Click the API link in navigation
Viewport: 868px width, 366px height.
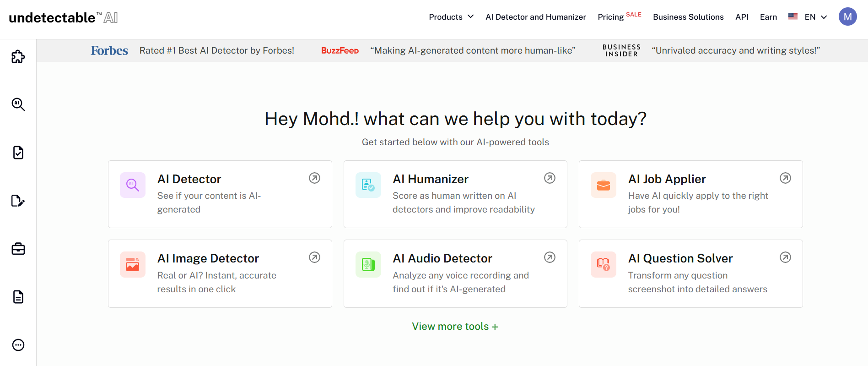[742, 17]
